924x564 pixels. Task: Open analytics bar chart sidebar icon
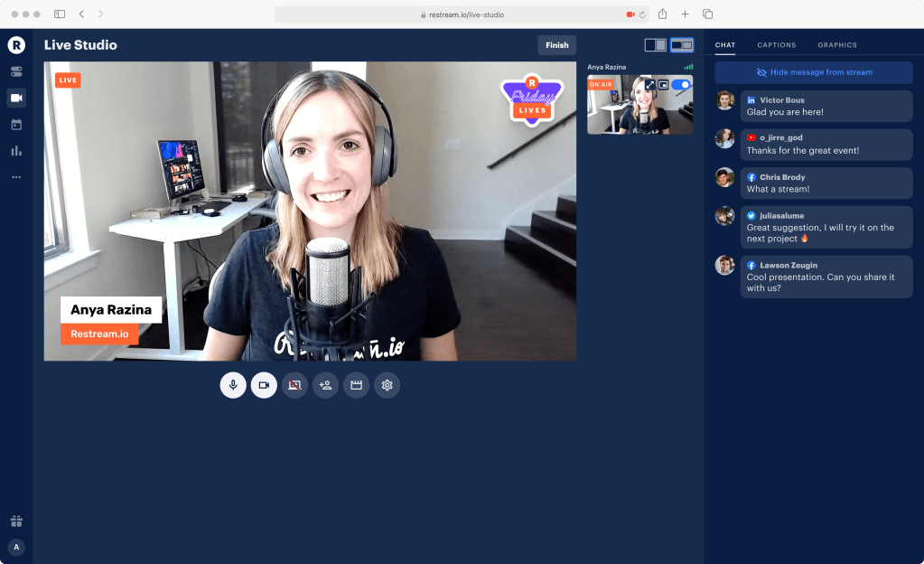point(16,151)
